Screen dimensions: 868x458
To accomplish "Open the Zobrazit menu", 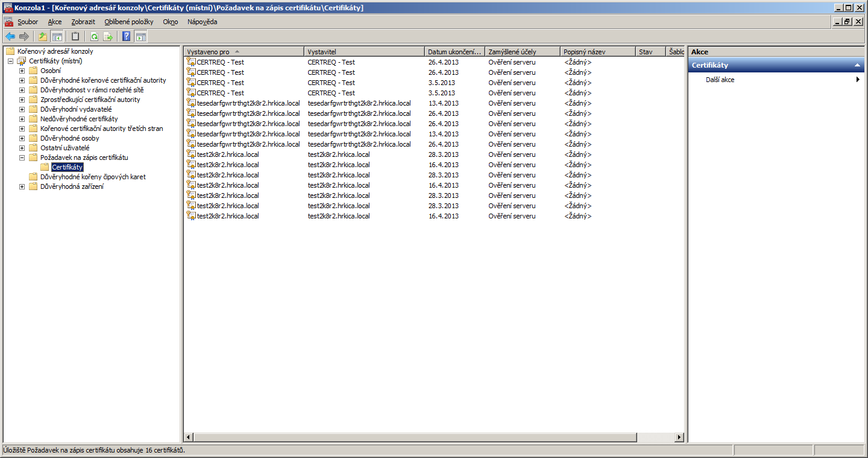I will (83, 22).
